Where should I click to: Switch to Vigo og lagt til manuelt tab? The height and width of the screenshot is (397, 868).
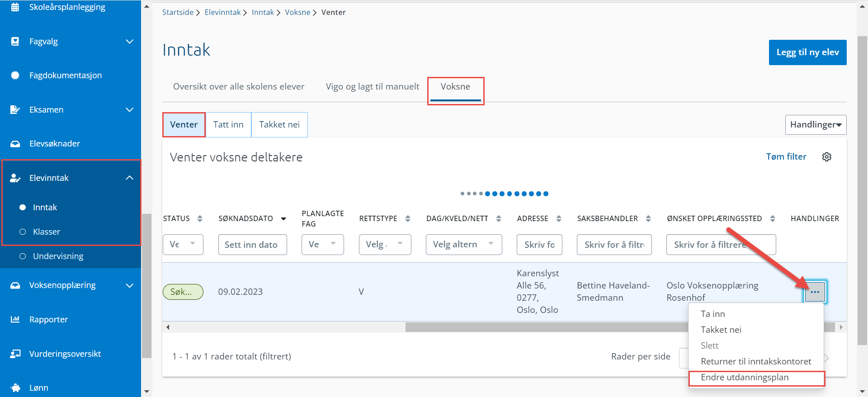pos(373,86)
